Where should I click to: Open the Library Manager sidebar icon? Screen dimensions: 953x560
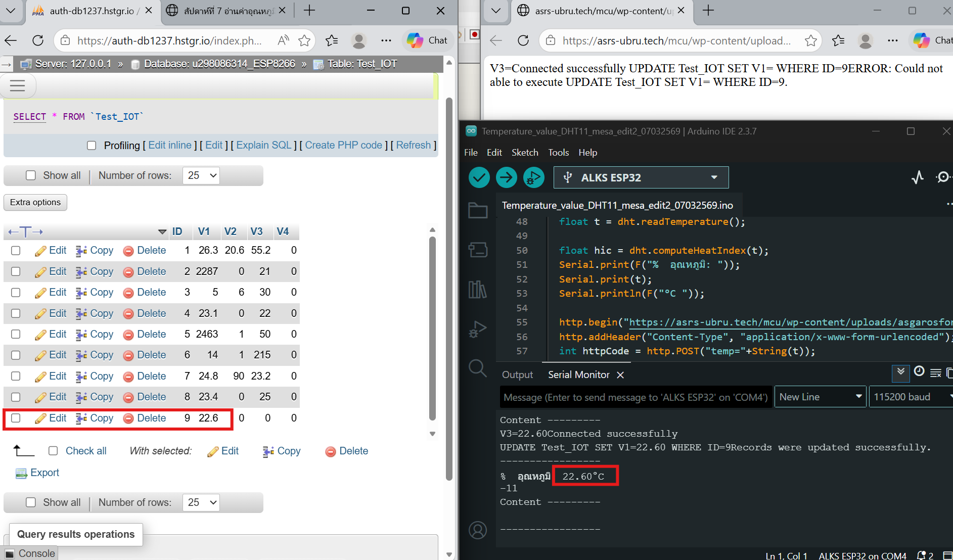[x=477, y=290]
